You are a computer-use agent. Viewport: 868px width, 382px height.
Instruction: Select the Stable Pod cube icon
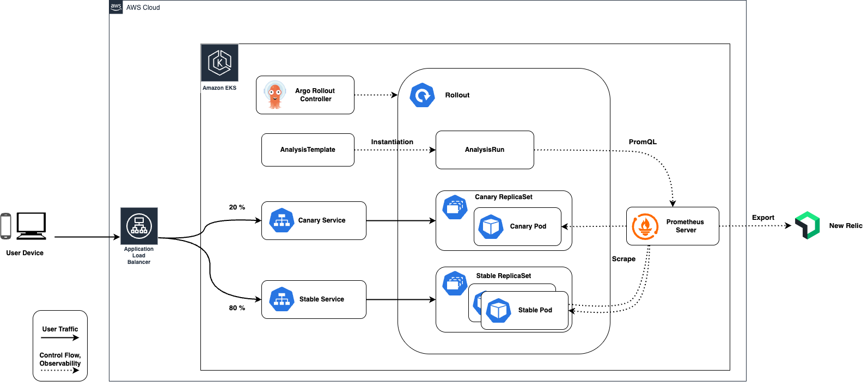coord(498,311)
